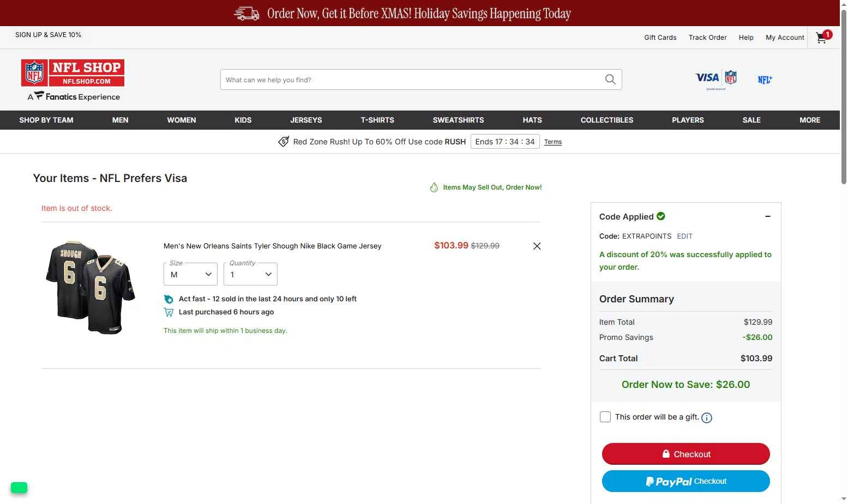
Task: Click the flame sell-out icon
Action: pos(434,187)
